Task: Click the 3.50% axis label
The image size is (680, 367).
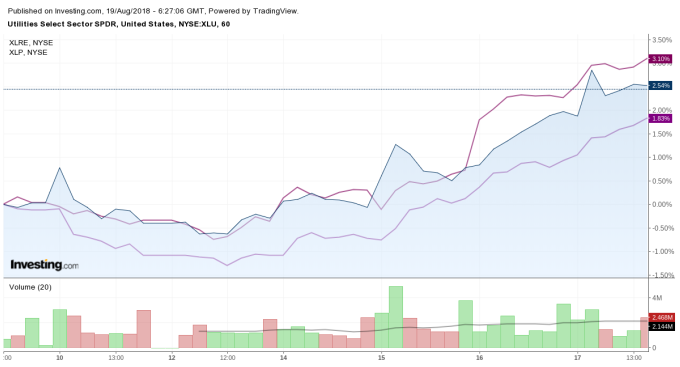Action: tap(662, 40)
